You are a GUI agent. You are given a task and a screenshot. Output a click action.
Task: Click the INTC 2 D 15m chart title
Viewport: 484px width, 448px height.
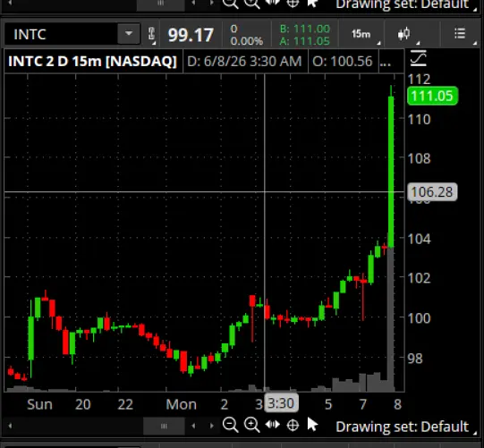[93, 61]
